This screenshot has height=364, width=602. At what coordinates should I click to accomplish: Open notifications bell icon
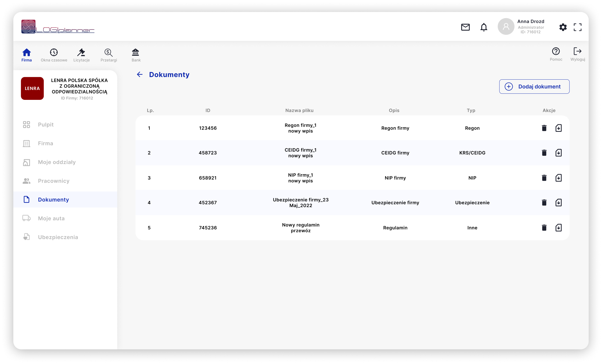[484, 27]
